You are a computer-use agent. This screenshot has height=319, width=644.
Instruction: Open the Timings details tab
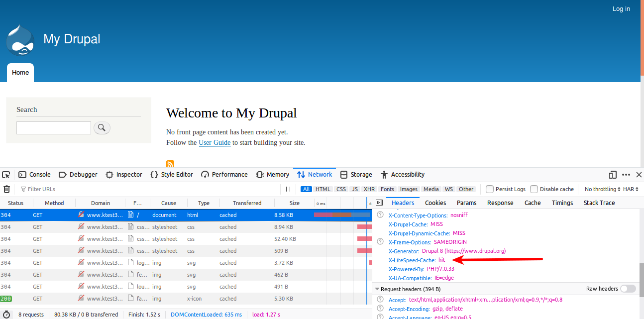(562, 203)
